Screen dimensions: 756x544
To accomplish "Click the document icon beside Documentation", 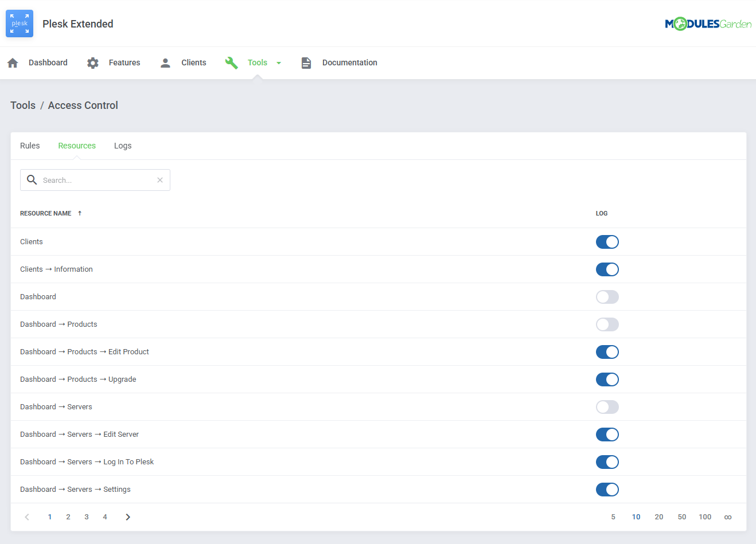I will tap(306, 62).
